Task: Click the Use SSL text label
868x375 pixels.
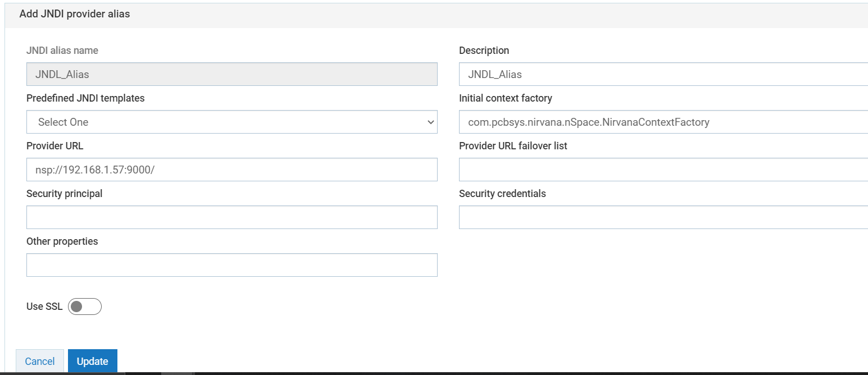Action: pyautogui.click(x=44, y=307)
